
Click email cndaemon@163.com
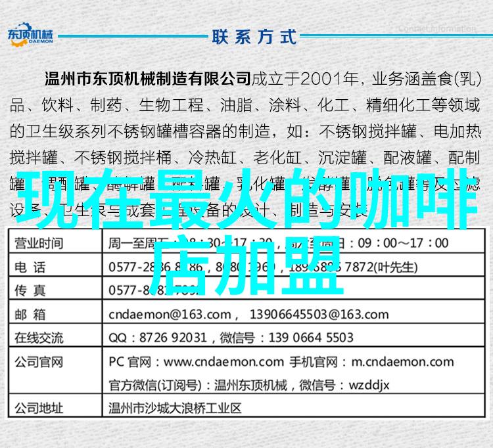tap(170, 315)
